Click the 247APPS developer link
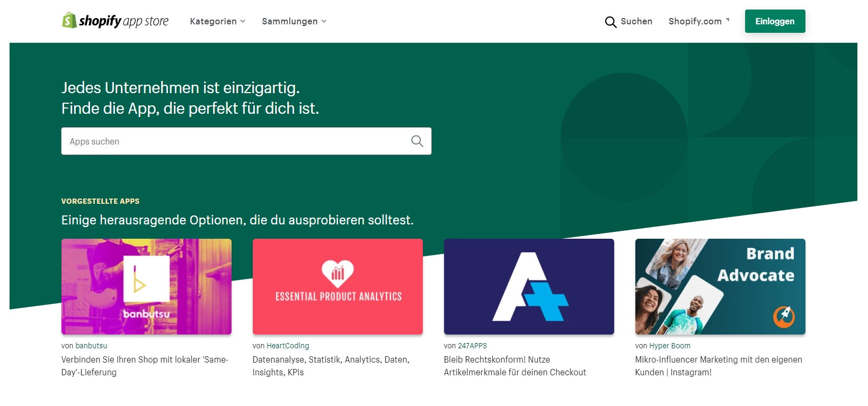This screenshot has width=868, height=406. point(472,346)
